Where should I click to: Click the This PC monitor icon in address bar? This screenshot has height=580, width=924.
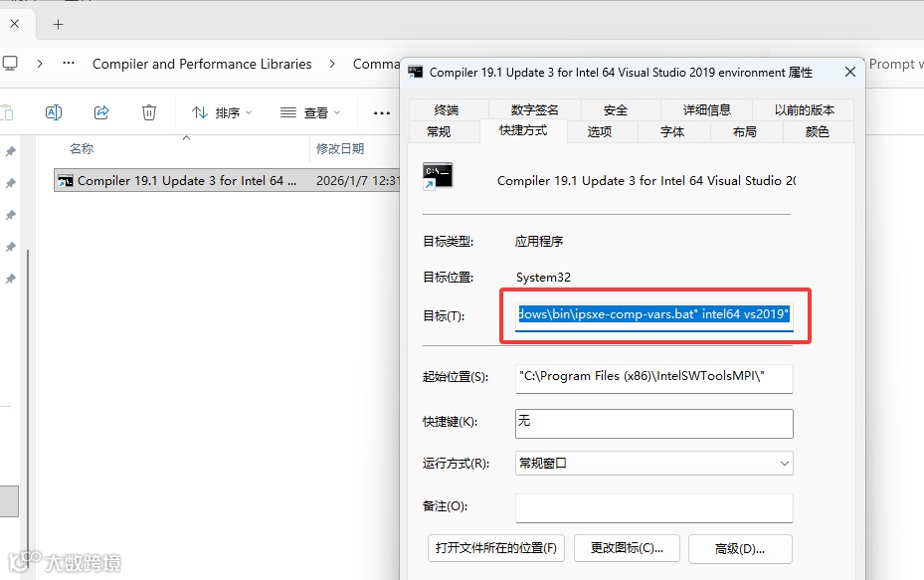pos(10,63)
